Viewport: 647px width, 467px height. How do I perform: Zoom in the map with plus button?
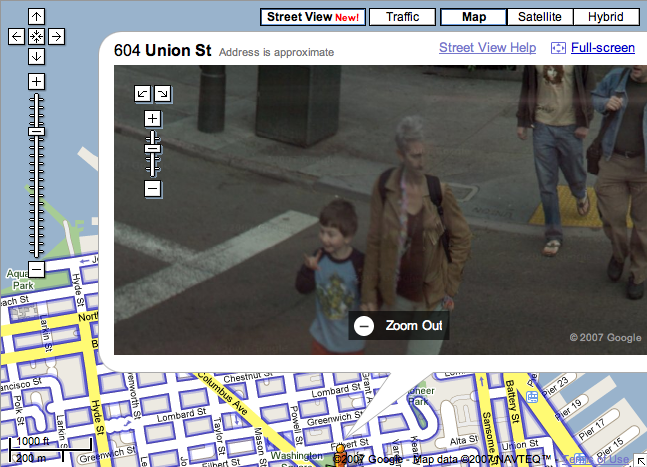(36, 81)
